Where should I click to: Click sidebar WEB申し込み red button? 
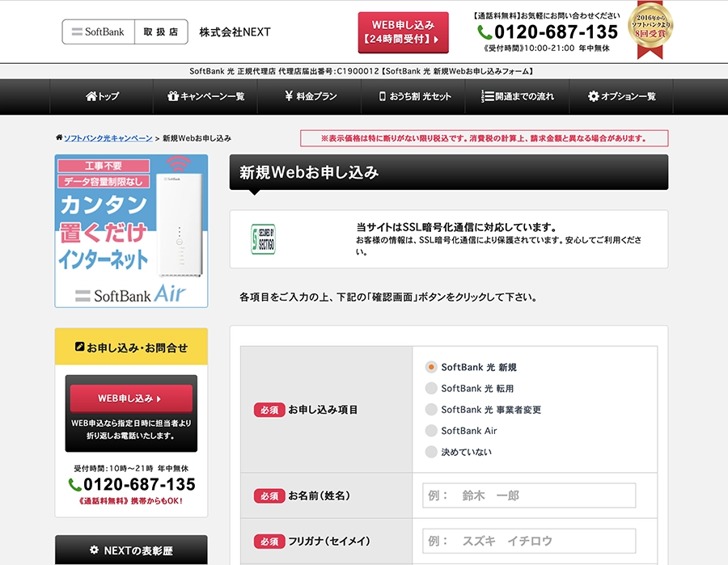pos(131,398)
